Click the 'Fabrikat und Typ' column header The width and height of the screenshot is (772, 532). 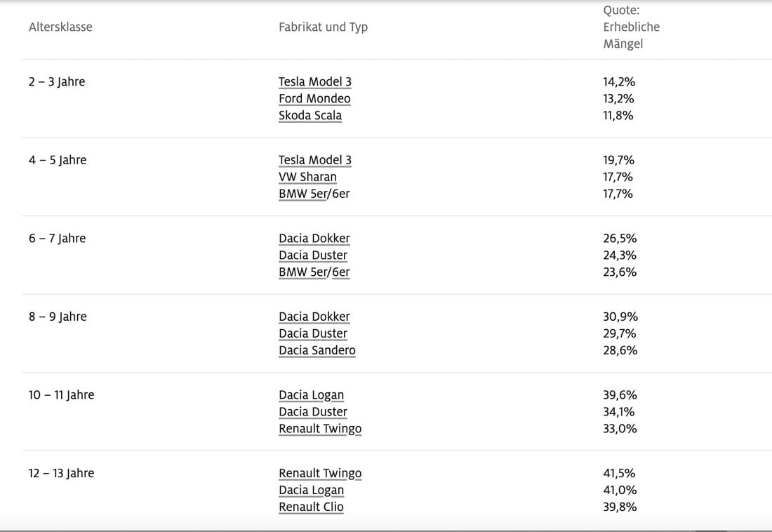click(323, 27)
